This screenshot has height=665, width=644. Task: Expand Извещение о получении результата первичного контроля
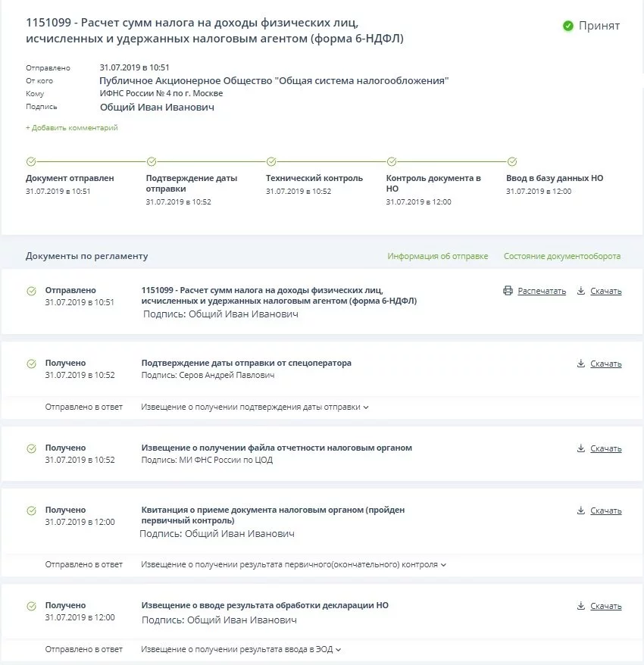[443, 565]
